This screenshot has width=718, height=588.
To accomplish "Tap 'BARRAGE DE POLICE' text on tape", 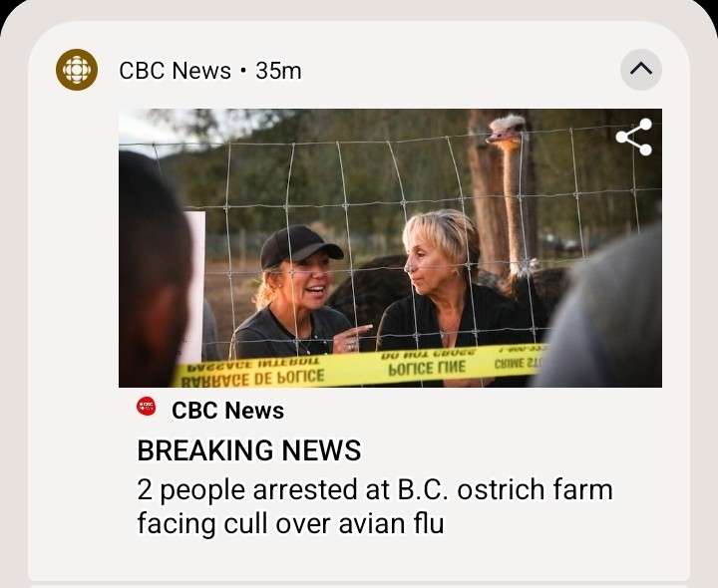I will pos(252,376).
